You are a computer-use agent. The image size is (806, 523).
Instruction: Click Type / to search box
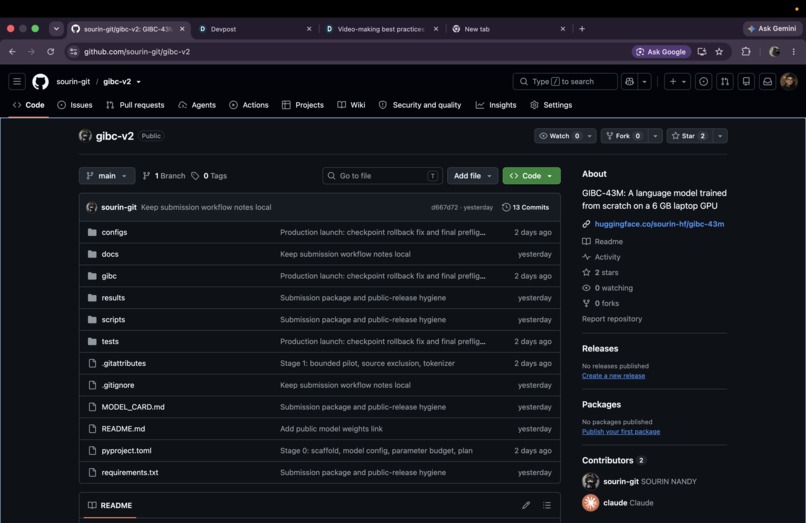tap(565, 81)
